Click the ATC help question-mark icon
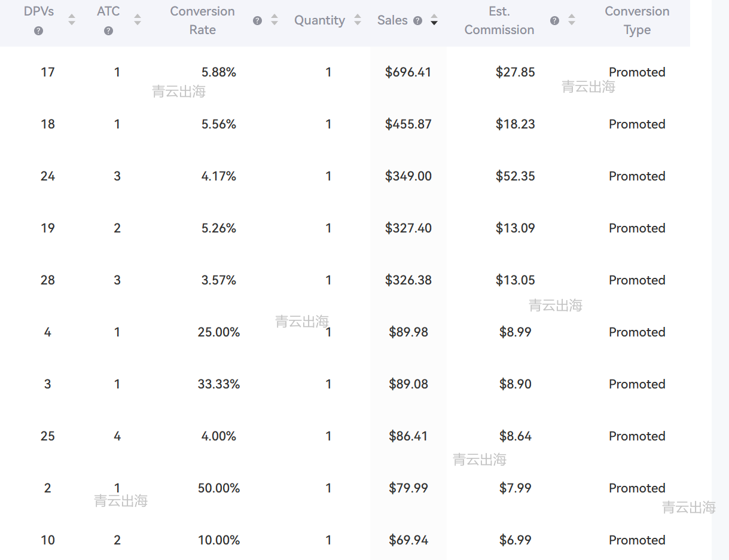 (108, 31)
